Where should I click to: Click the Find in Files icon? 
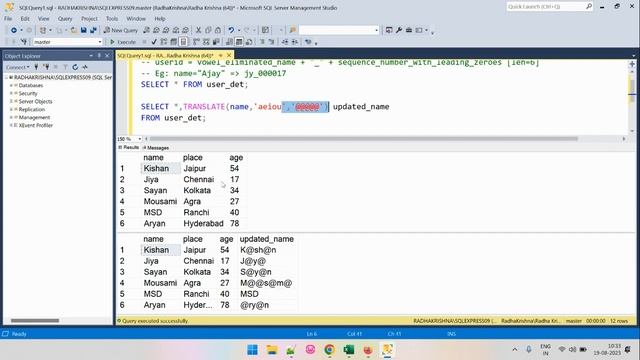(x=292, y=30)
